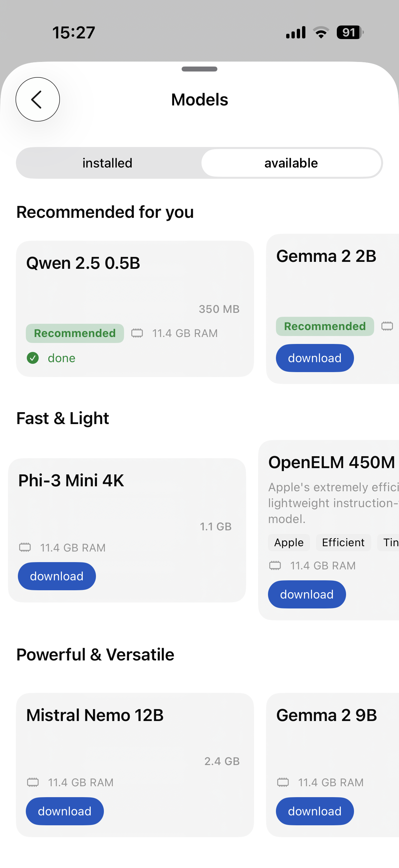
Task: Tap the green done checkmark icon
Action: pyautogui.click(x=33, y=358)
